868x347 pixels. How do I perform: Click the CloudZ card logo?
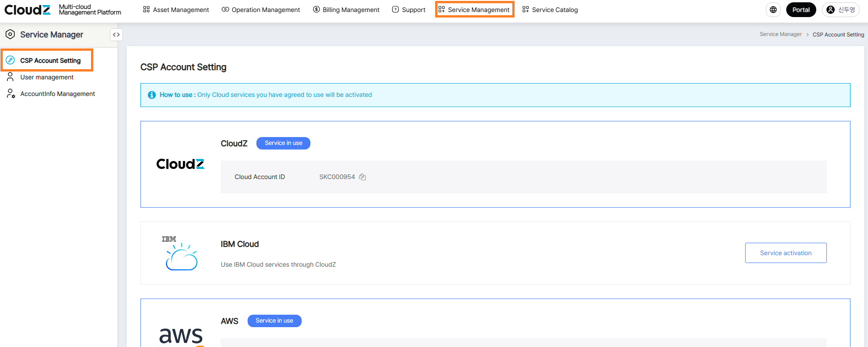pos(180,164)
